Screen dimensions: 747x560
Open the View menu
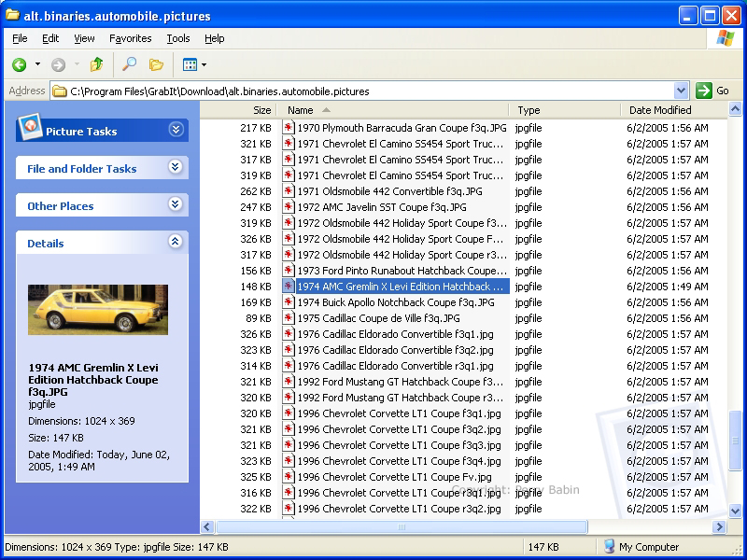pos(84,38)
